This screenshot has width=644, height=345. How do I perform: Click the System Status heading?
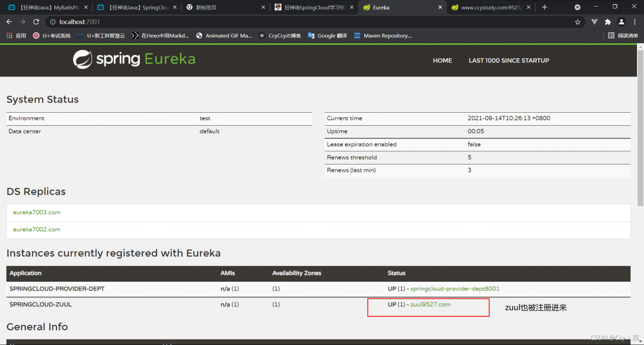coord(42,99)
